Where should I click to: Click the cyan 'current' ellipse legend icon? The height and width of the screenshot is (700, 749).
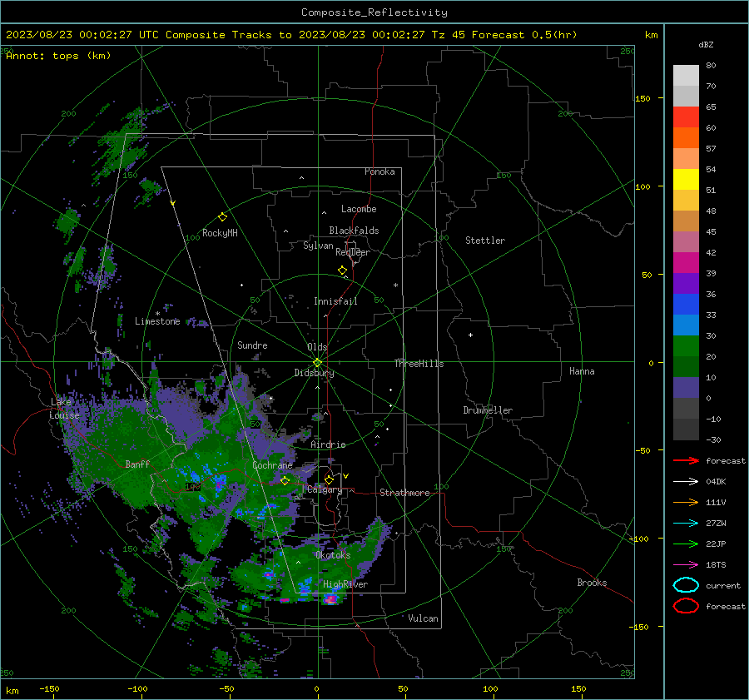click(x=686, y=585)
